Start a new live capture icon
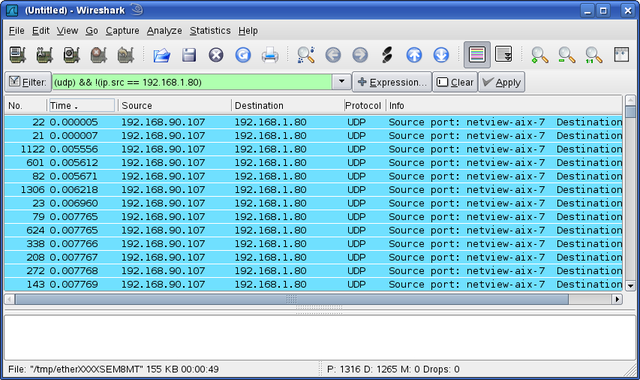The width and height of the screenshot is (640, 380). click(71, 55)
